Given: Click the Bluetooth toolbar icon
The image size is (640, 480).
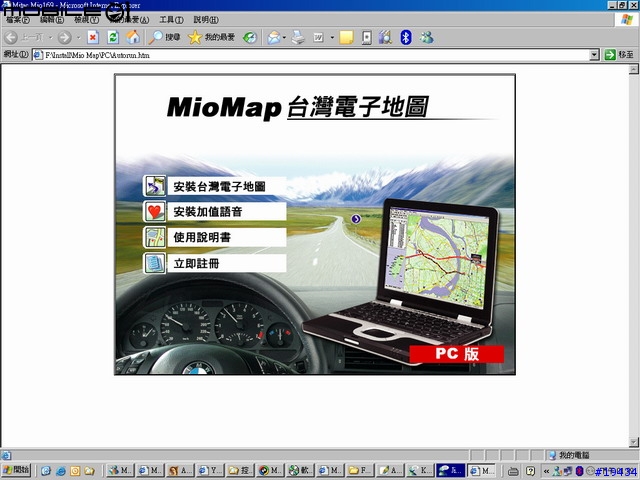Looking at the screenshot, I should coord(405,38).
